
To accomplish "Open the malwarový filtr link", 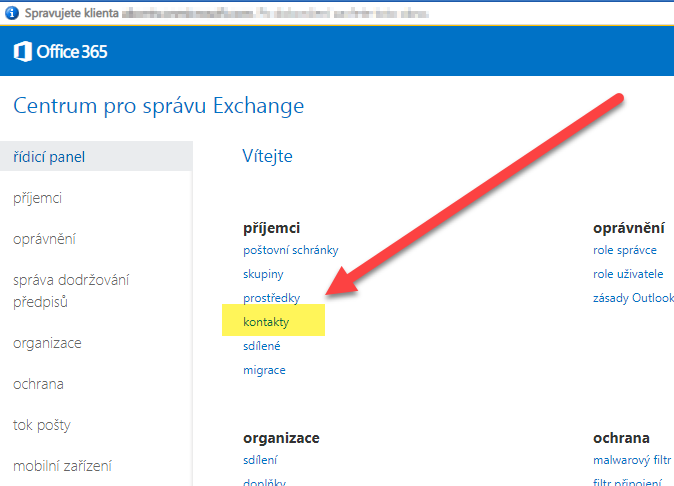I will pyautogui.click(x=632, y=460).
